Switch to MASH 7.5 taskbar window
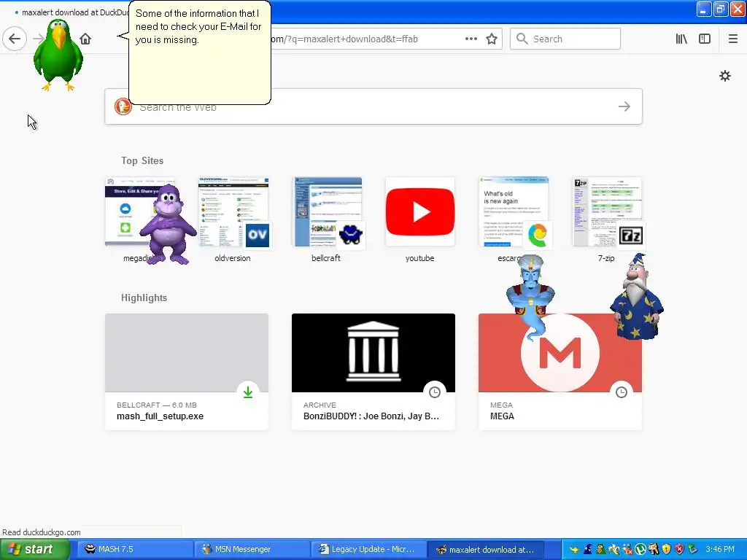Screen dimensions: 747x560 coord(134,549)
